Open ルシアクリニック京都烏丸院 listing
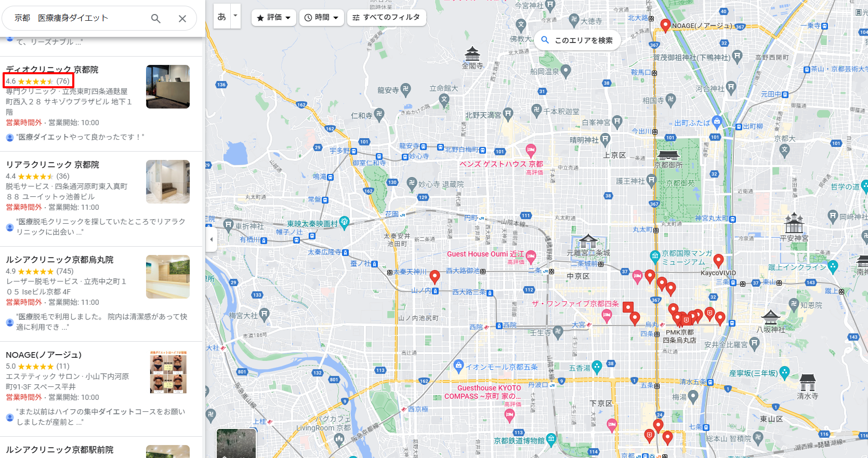Image resolution: width=868 pixels, height=458 pixels. [60, 260]
